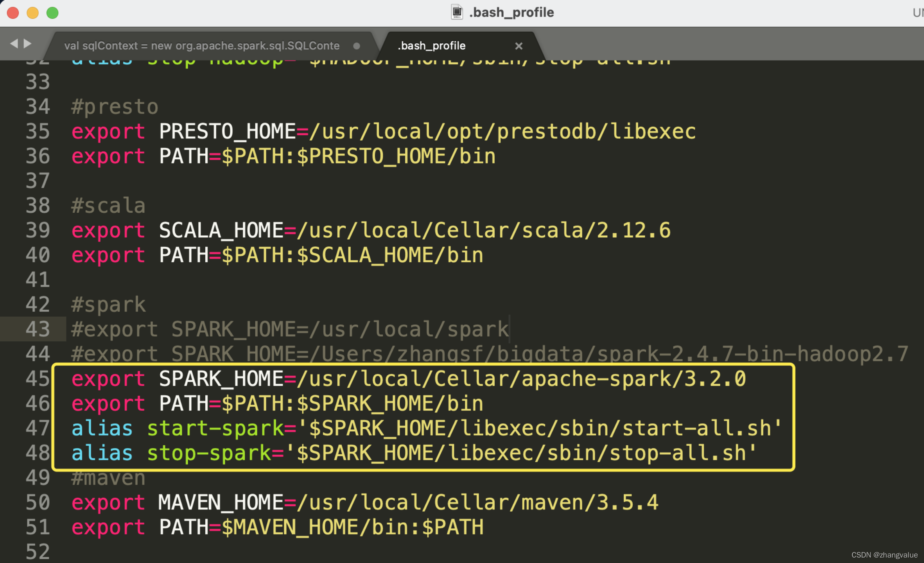Click the yellow minimize window button
This screenshot has width=924, height=563.
pyautogui.click(x=33, y=13)
